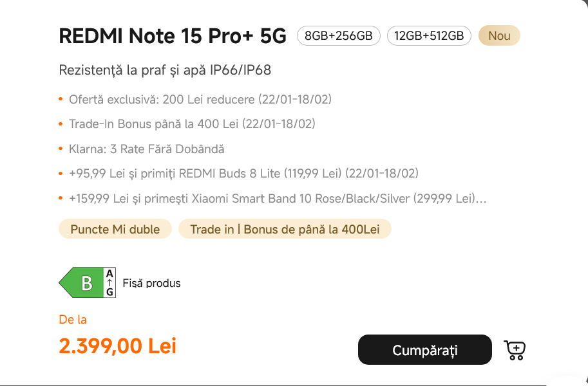Expand the truncated Xiaomi Smart Band 10 offer
The height and width of the screenshot is (386, 588).
point(480,199)
